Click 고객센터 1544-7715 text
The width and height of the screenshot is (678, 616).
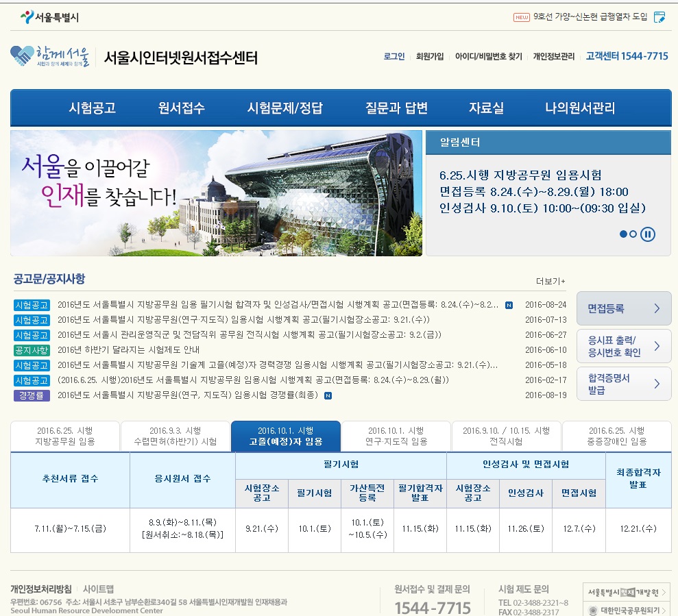click(x=627, y=56)
